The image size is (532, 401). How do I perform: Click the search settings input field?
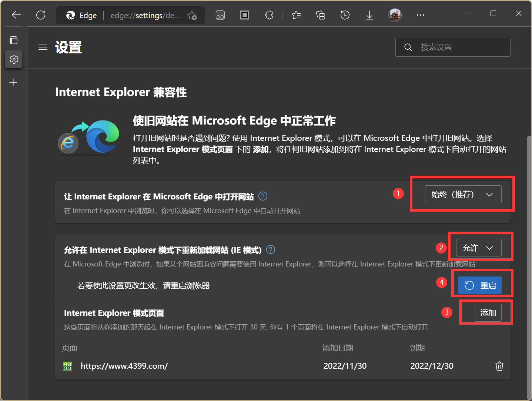click(x=453, y=47)
